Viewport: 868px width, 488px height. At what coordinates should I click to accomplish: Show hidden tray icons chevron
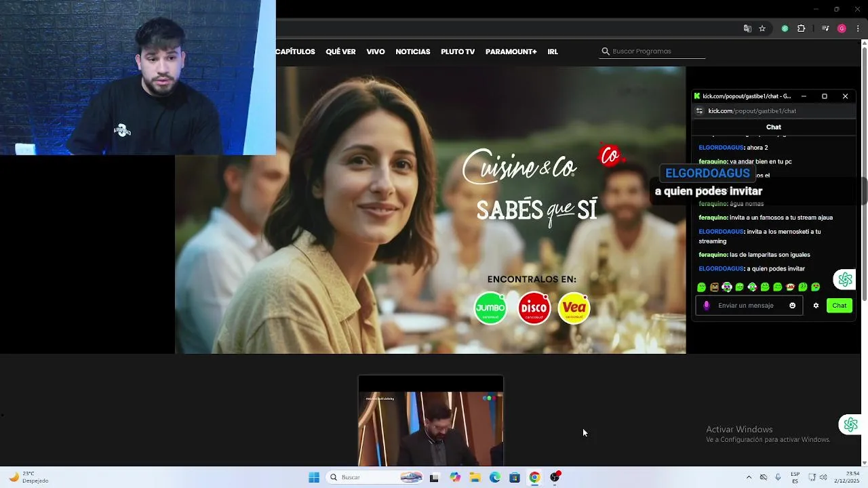[749, 477]
